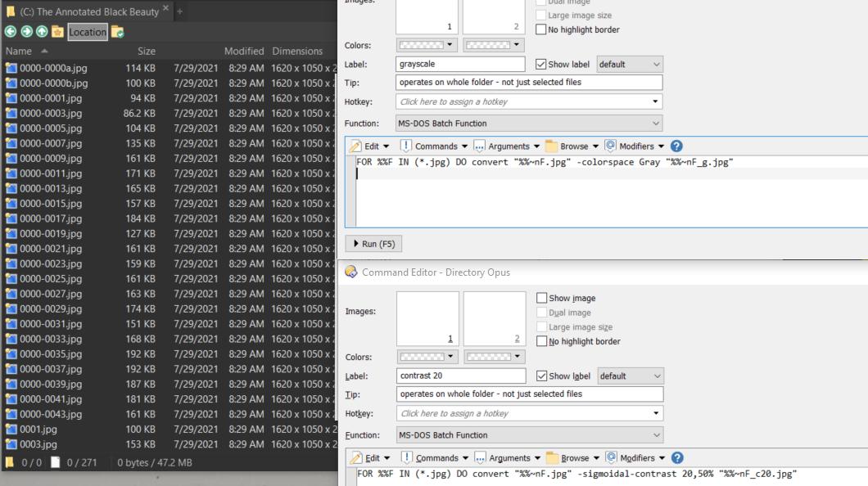This screenshot has width=868, height=486.
Task: Click the folder checkmark icon beside Location
Action: pos(118,32)
